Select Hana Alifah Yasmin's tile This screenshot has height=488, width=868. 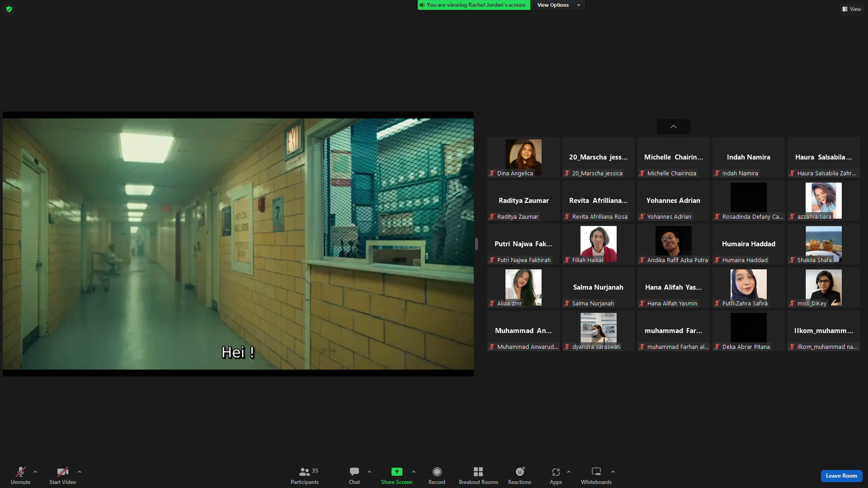point(674,287)
